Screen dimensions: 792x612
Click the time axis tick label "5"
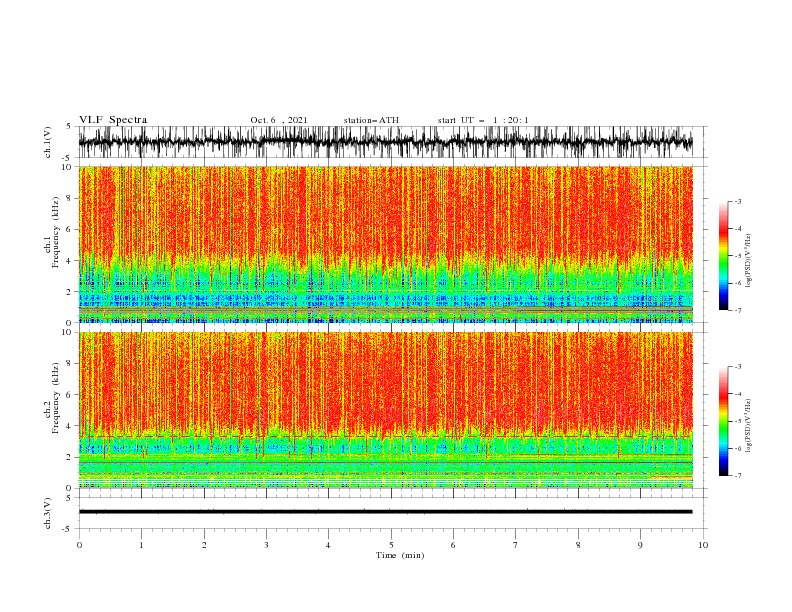tap(391, 545)
